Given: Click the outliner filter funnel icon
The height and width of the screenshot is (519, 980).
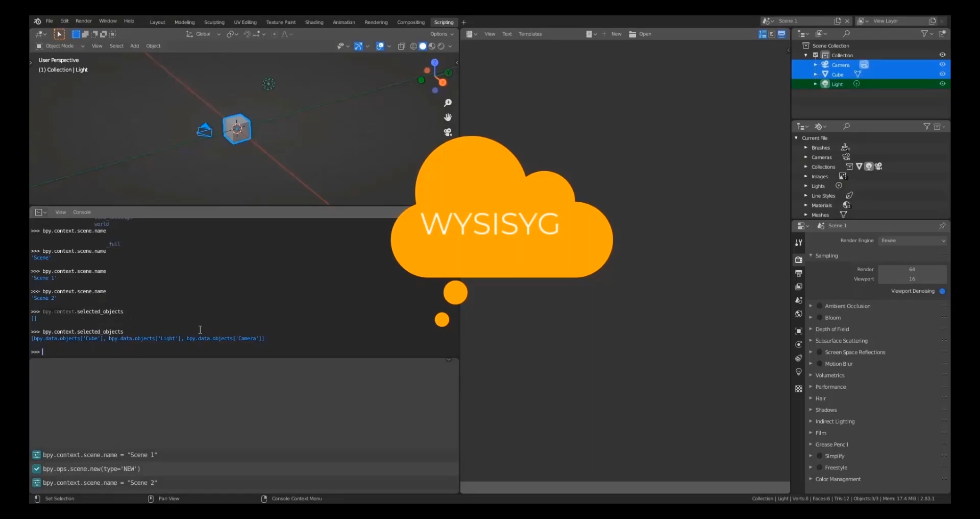Looking at the screenshot, I should (x=924, y=34).
